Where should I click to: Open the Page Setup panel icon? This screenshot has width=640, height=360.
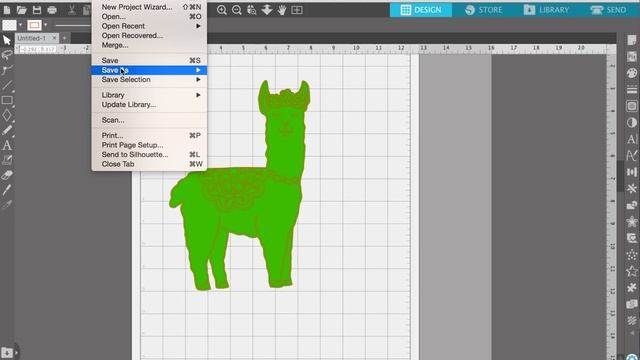click(631, 40)
